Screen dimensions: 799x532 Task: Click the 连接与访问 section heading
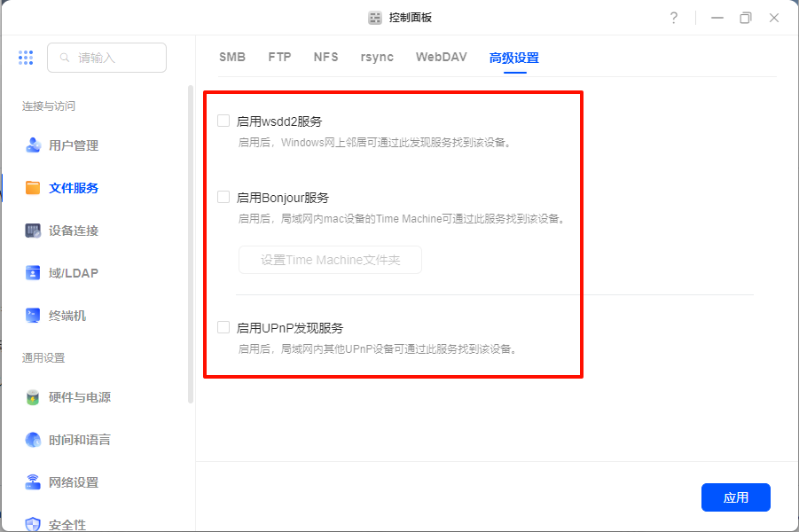(x=49, y=106)
